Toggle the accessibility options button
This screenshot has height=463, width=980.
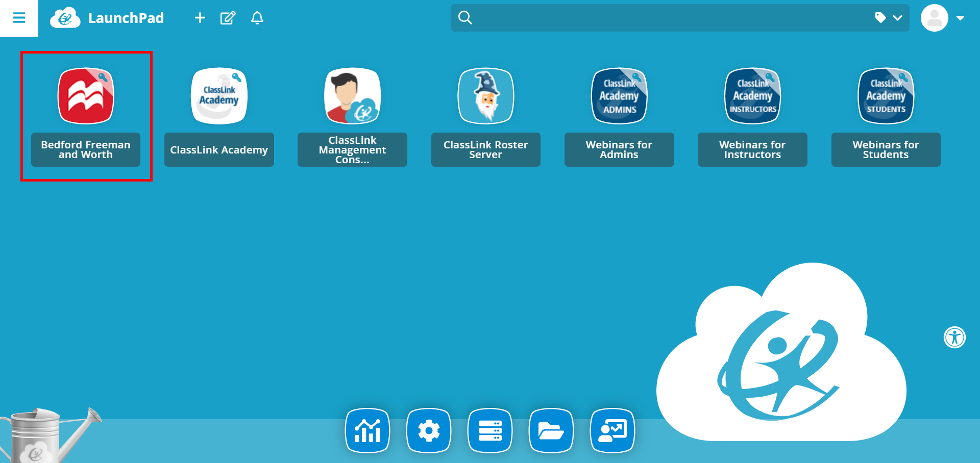(955, 337)
